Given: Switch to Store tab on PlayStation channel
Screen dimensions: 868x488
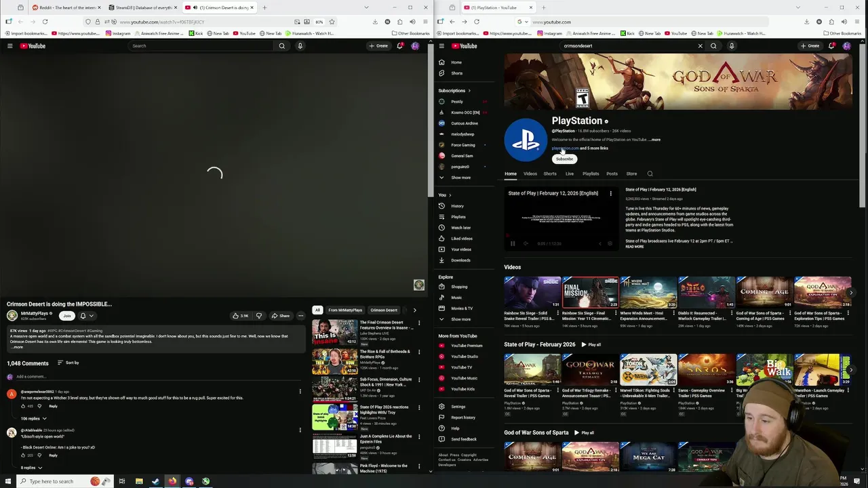Looking at the screenshot, I should tap(631, 174).
